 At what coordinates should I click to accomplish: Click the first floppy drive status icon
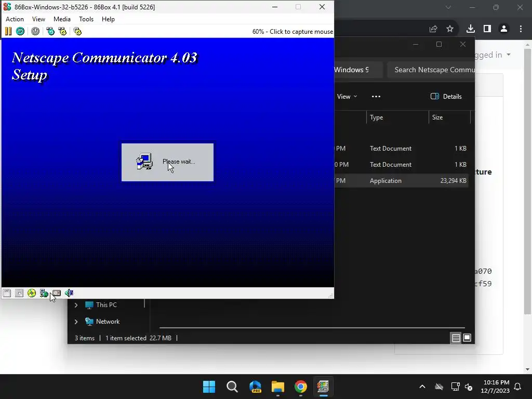coord(7,293)
